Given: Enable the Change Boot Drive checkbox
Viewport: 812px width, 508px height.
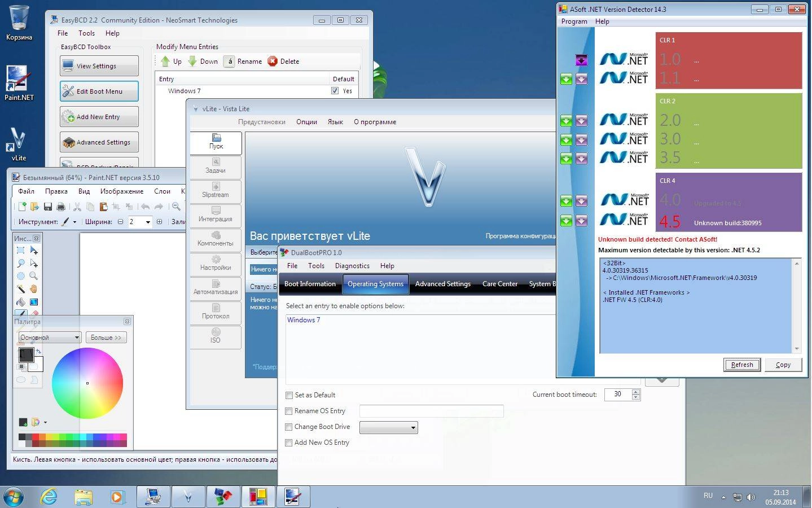Looking at the screenshot, I should click(x=289, y=427).
